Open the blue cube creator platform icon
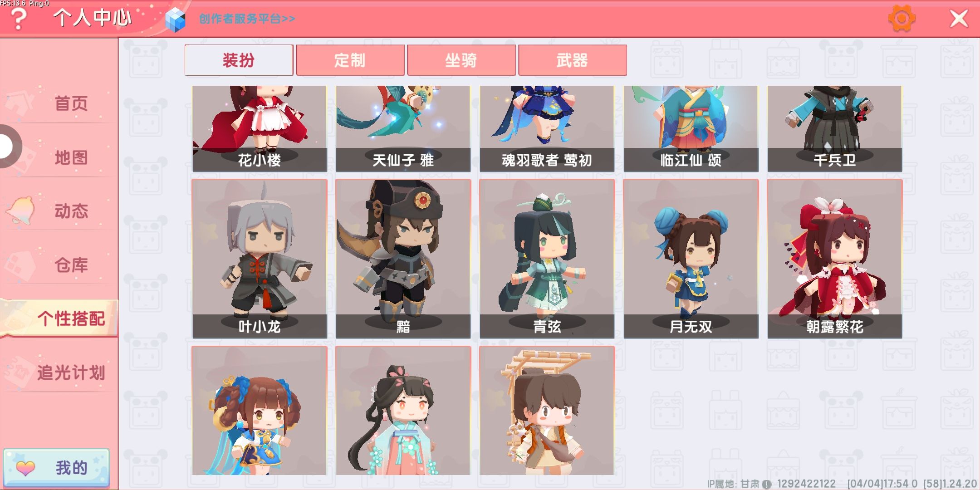The image size is (980, 490). (x=175, y=20)
